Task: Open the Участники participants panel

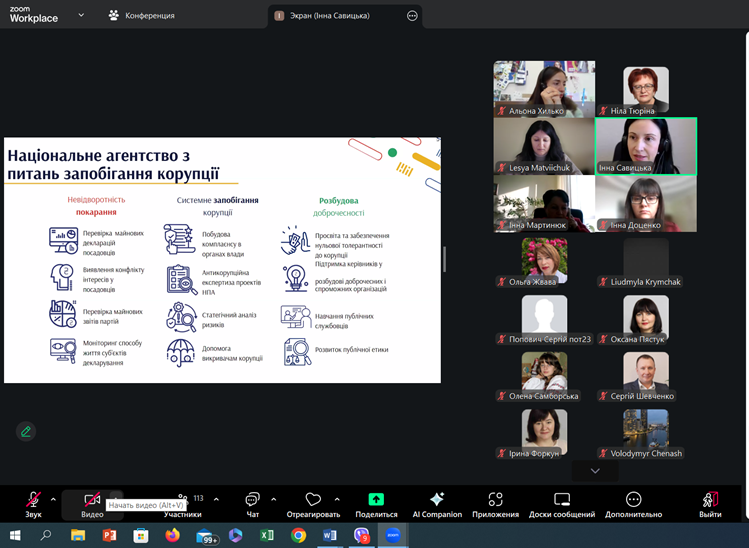Action: coord(182,501)
